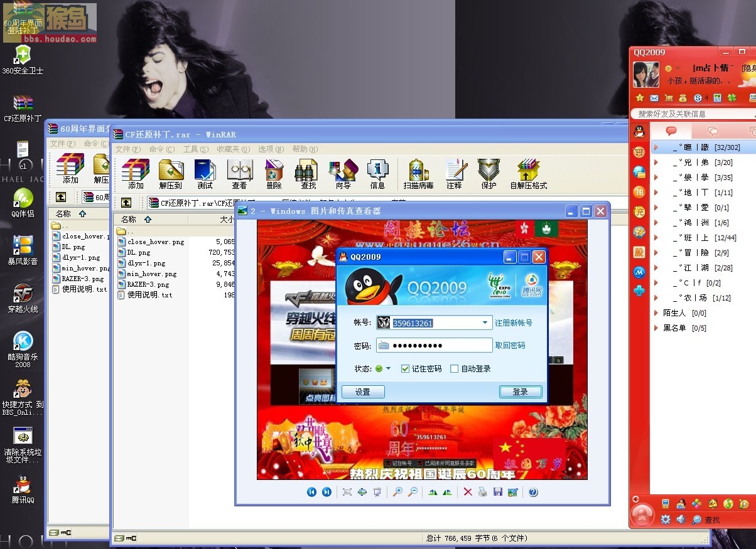Screen dimensions: 756x549
Task: Switch to the group chats tab in QQ
Action: point(712,131)
